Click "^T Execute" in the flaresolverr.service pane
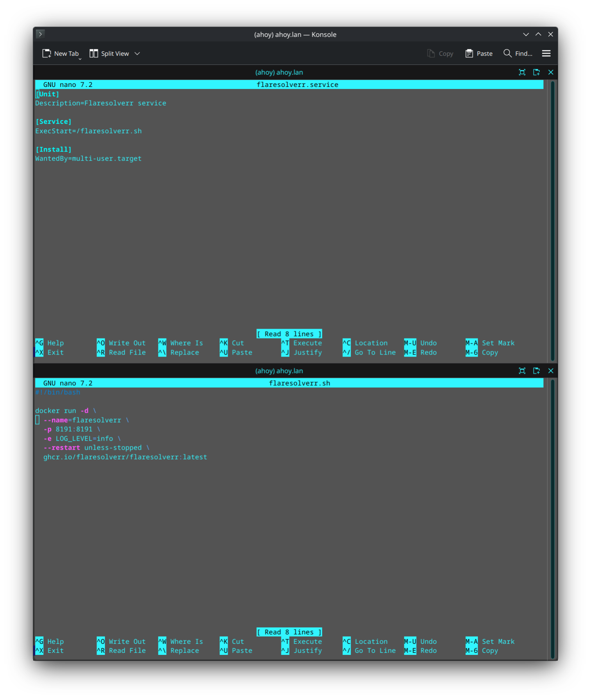Image resolution: width=591 pixels, height=700 pixels. coord(301,343)
